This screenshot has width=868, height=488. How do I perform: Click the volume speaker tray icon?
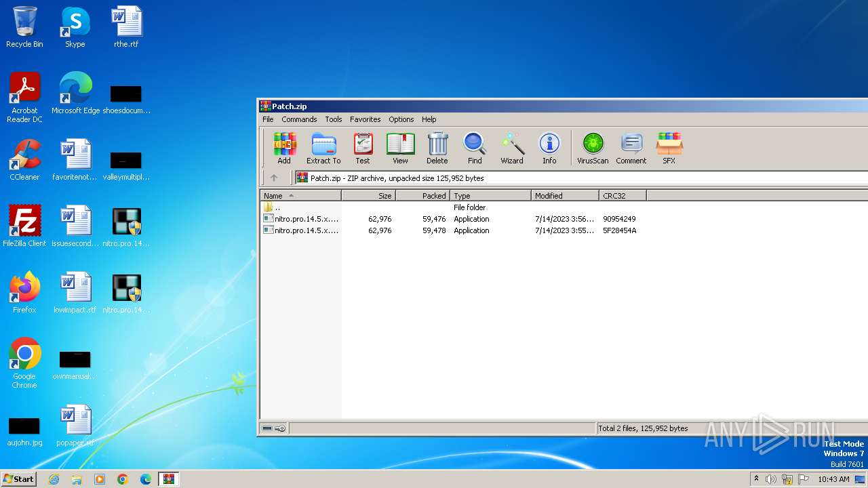(771, 479)
